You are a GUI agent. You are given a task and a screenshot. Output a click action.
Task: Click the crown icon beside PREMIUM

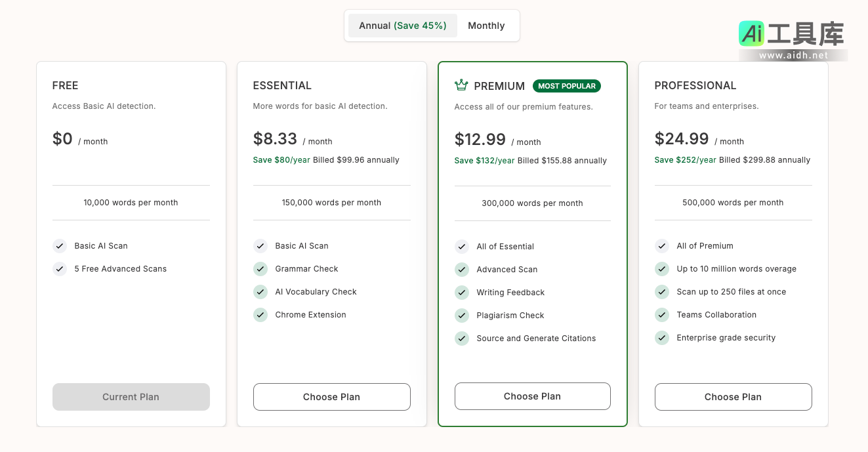pyautogui.click(x=461, y=85)
